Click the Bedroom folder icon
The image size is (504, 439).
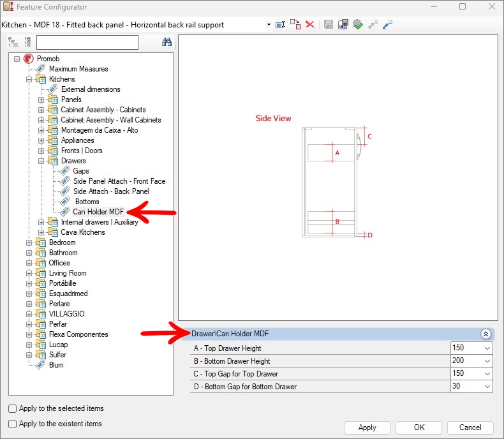[x=41, y=242]
